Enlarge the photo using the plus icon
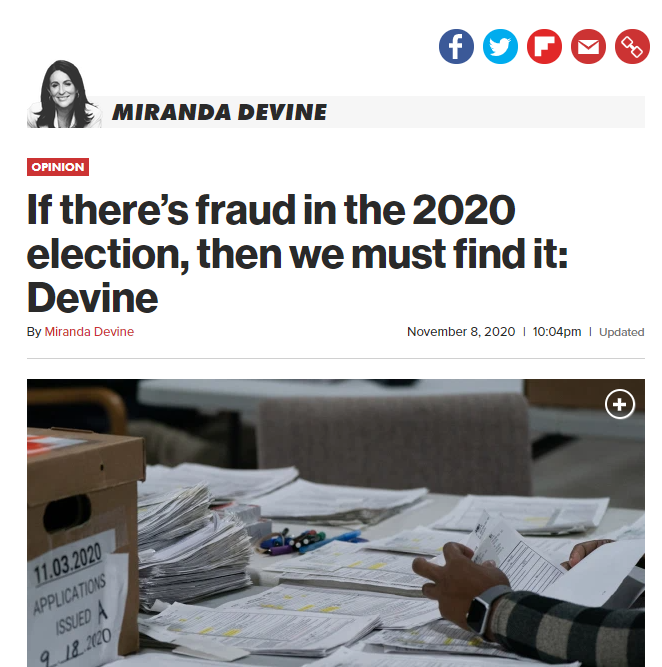 point(619,404)
